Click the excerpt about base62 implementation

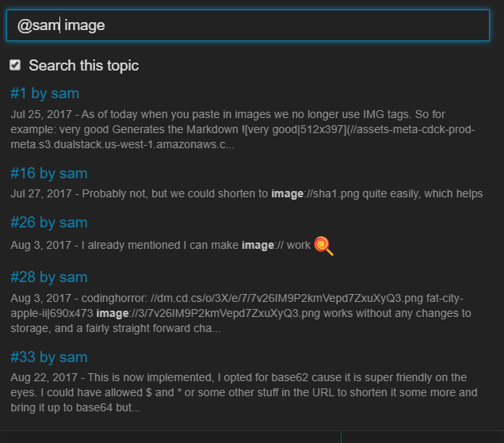pyautogui.click(x=244, y=392)
